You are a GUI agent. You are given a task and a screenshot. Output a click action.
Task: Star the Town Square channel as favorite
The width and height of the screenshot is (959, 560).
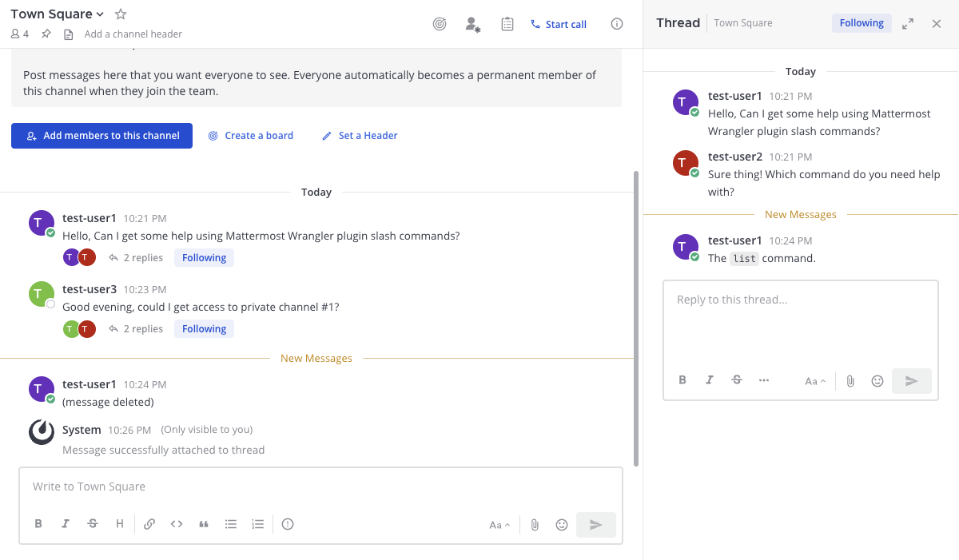(x=121, y=14)
